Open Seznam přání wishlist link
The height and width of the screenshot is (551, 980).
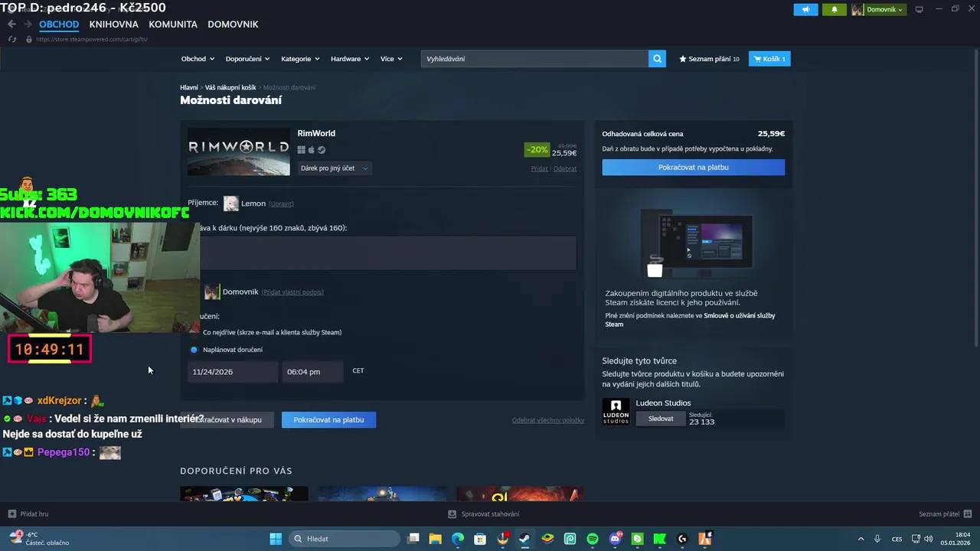pyautogui.click(x=709, y=59)
